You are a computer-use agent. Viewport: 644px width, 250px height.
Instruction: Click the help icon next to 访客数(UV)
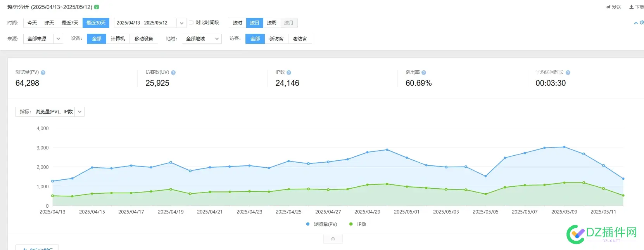click(173, 73)
